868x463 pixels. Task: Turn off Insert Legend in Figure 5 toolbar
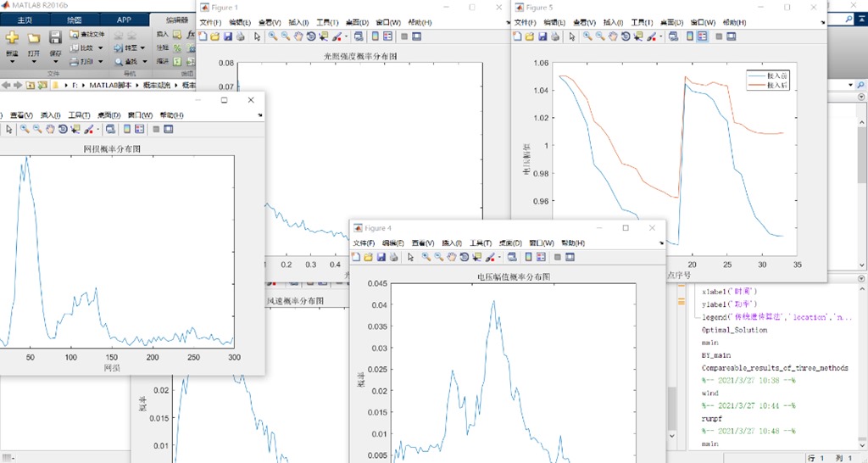(x=702, y=36)
